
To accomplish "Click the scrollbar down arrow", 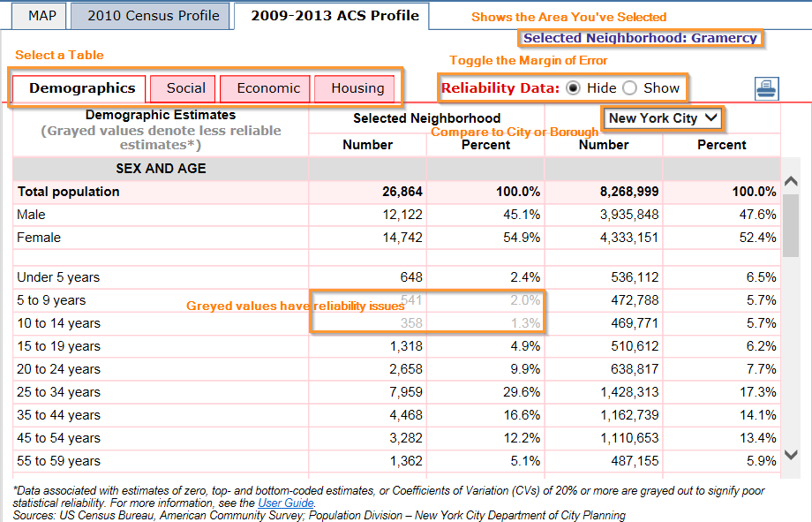I will click(x=791, y=455).
